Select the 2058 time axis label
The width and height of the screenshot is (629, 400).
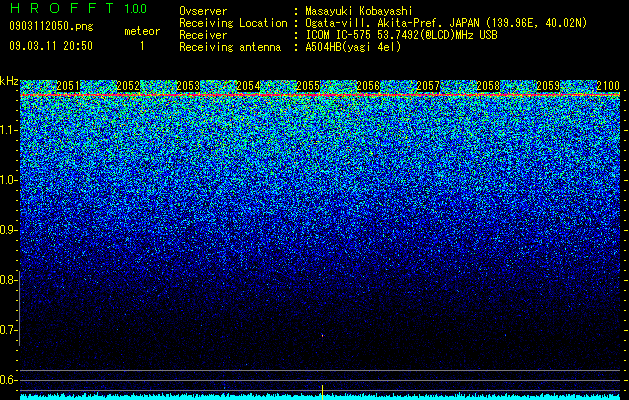coord(488,85)
